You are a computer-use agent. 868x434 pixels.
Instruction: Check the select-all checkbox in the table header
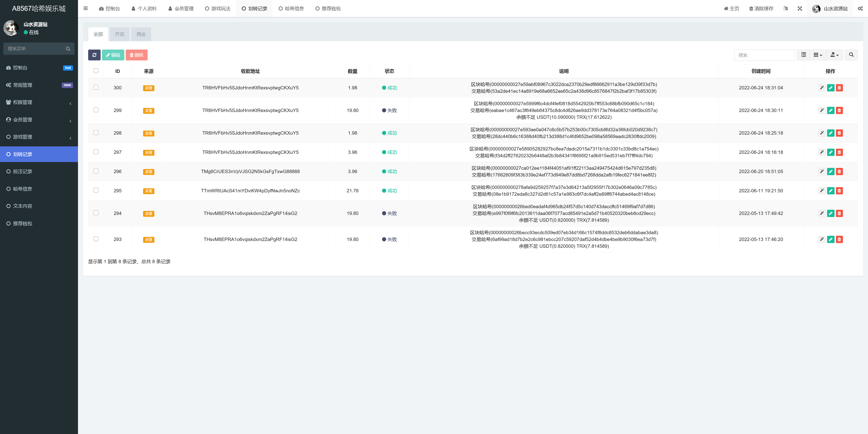[x=96, y=71]
